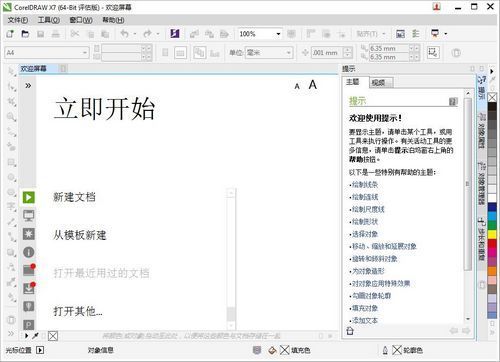Open the workspace monitor icon in the toolbar

[435, 34]
